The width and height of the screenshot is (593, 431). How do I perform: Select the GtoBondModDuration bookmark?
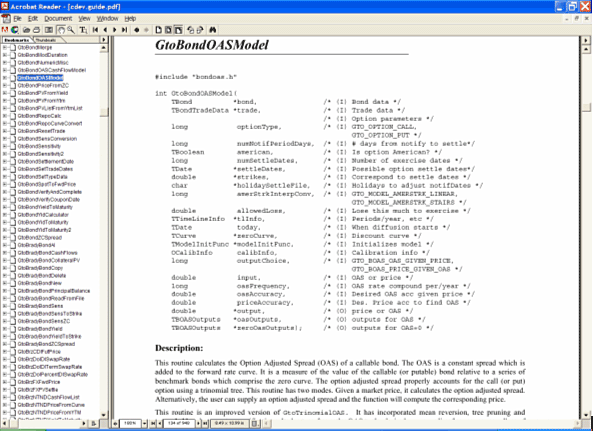click(43, 55)
